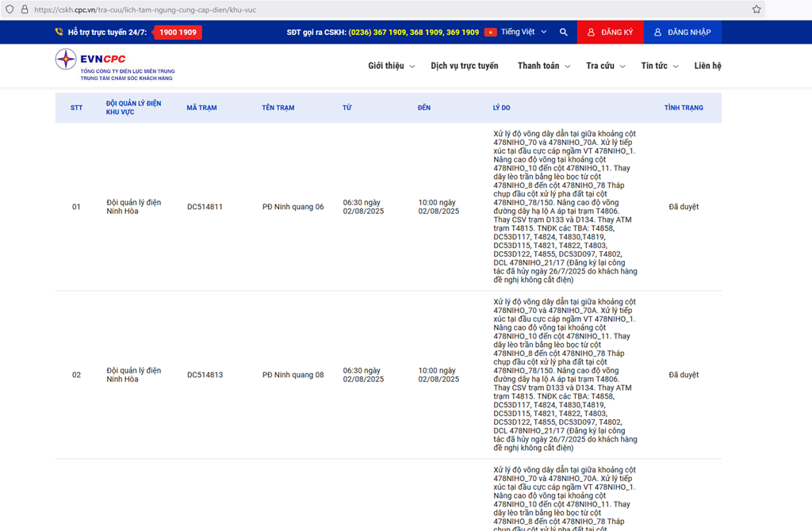Open the site security lock icon
This screenshot has width=812, height=531.
coord(25,10)
